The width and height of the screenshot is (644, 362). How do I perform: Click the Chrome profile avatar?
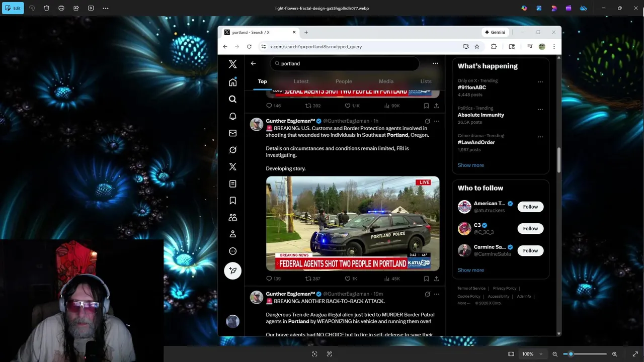click(x=542, y=47)
